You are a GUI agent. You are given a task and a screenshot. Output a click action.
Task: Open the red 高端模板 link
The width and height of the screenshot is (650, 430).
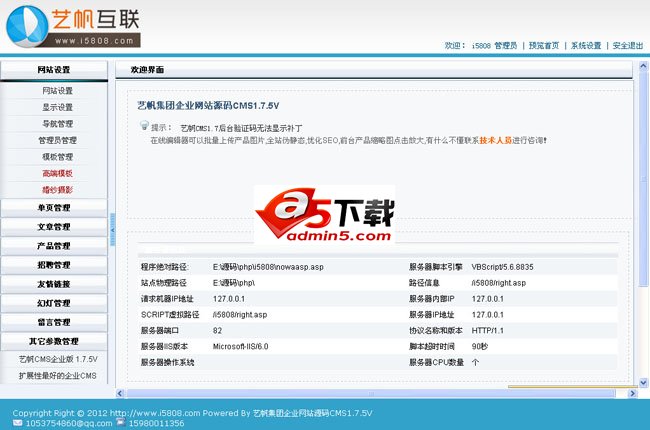tap(57, 173)
